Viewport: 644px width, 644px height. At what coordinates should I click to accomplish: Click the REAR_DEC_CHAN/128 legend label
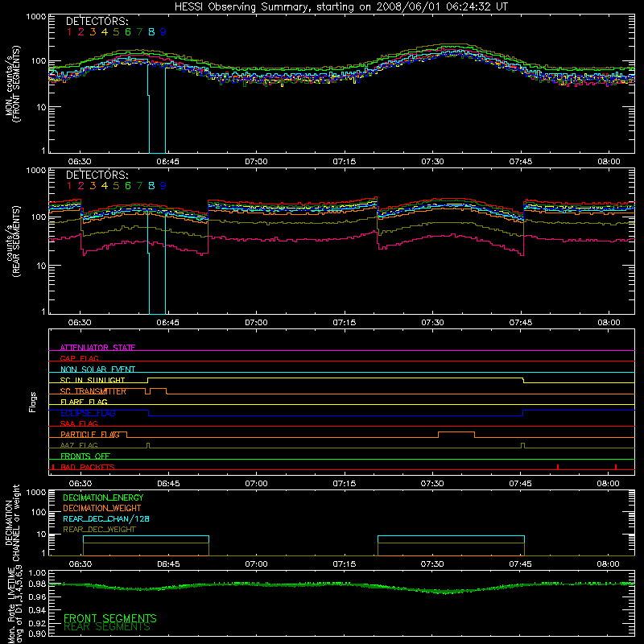(x=106, y=518)
